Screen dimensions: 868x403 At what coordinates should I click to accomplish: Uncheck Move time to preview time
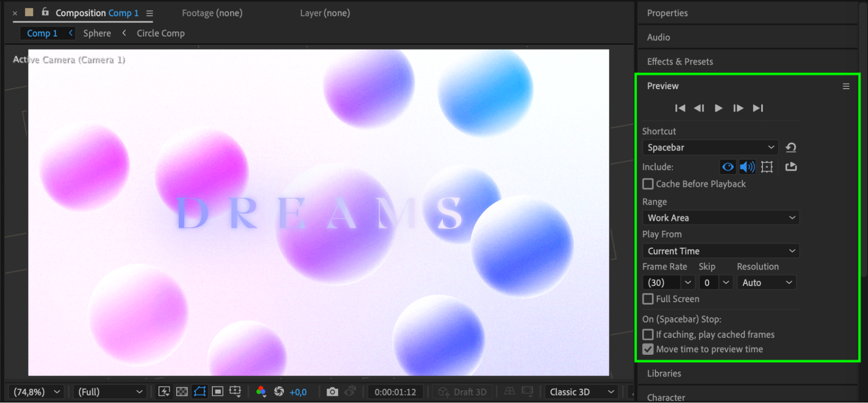click(x=648, y=350)
